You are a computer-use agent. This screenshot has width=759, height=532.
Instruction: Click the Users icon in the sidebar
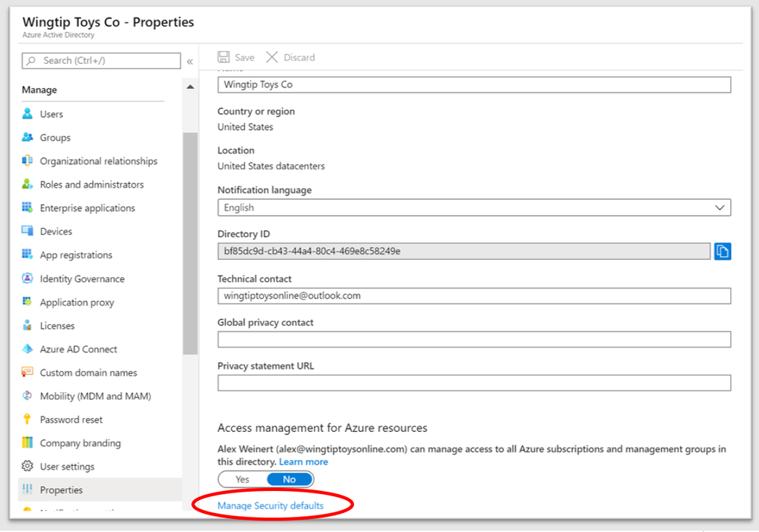coord(27,114)
